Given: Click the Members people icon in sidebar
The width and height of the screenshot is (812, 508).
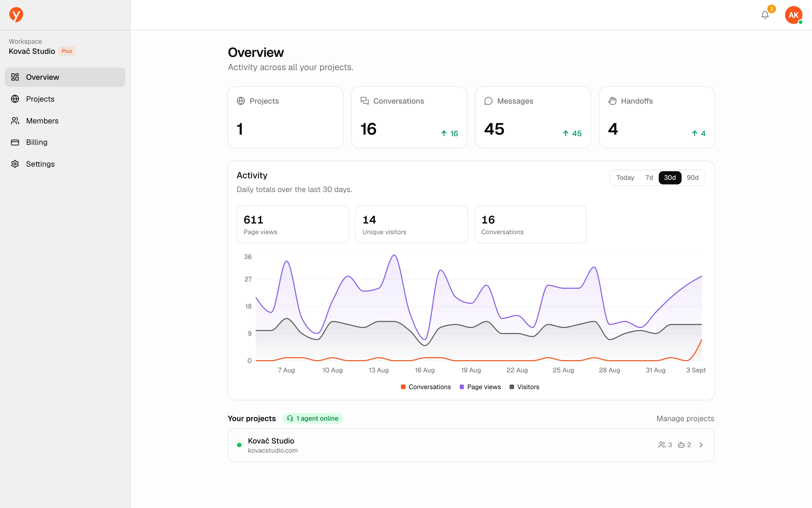Looking at the screenshot, I should click(15, 121).
